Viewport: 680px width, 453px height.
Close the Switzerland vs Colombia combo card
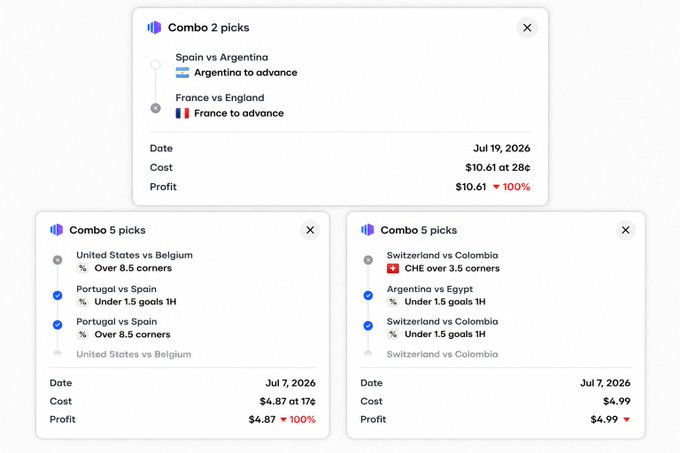pos(625,230)
